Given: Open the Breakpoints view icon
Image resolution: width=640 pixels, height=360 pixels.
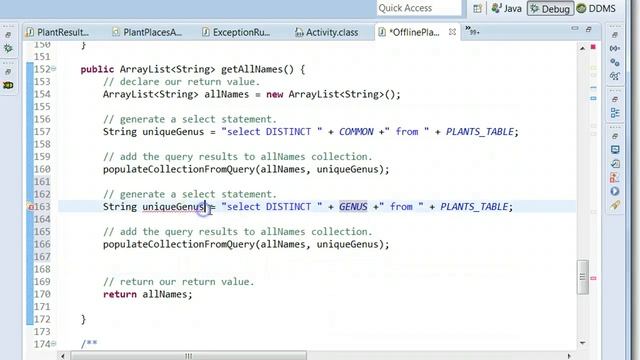Looking at the screenshot, I should (615, 62).
